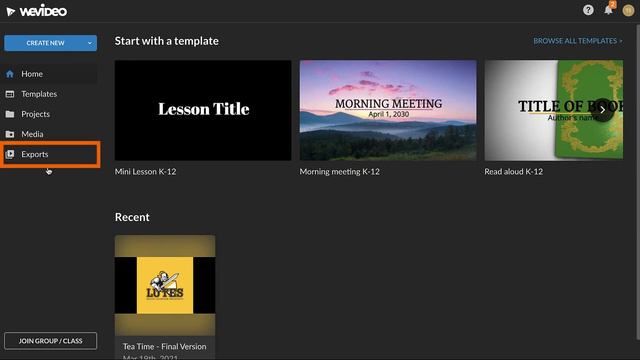Click Join Group / Class button
The image size is (640, 360).
(x=51, y=341)
